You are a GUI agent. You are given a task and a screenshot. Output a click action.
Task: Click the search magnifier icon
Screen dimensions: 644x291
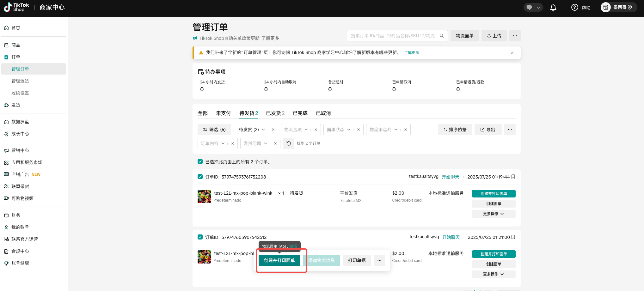[x=442, y=36]
